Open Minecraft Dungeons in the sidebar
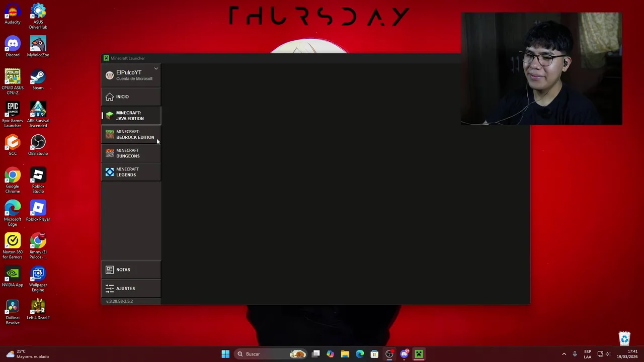The image size is (644, 362). (131, 153)
